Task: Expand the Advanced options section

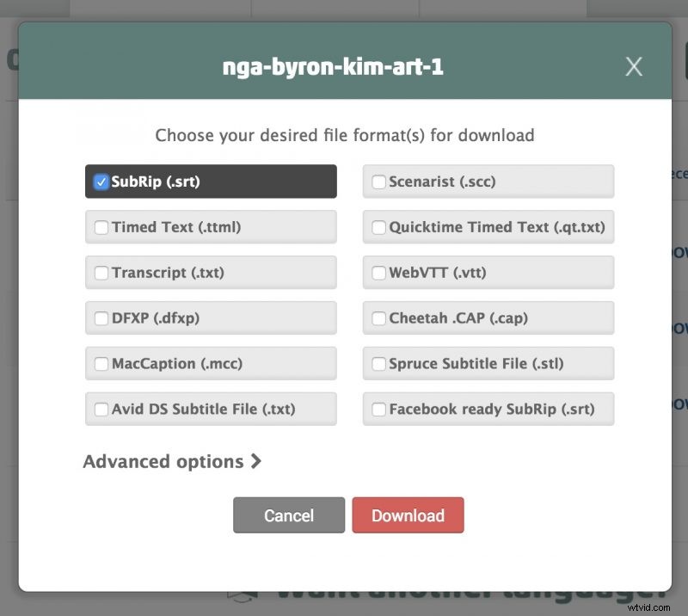Action: (x=163, y=462)
